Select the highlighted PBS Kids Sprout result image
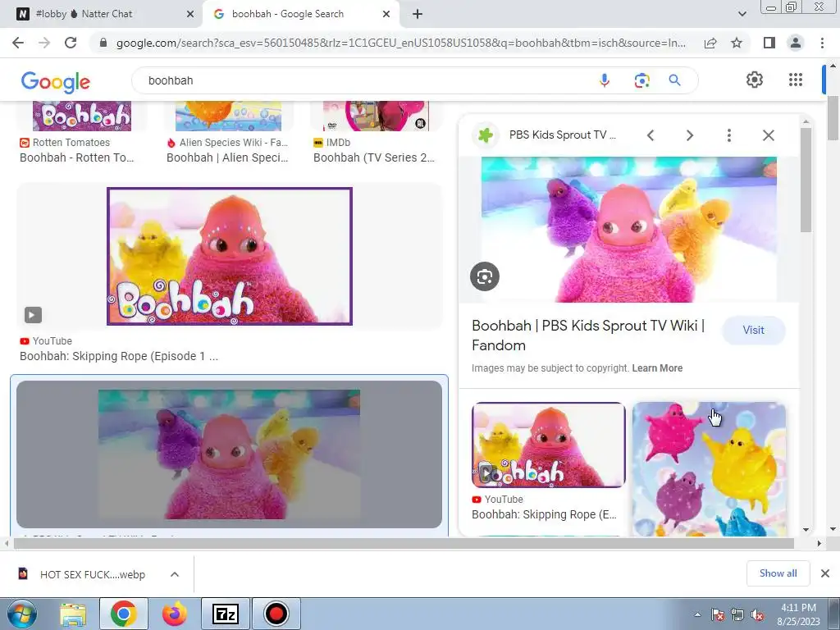Viewport: 840px width, 630px height. tap(230, 454)
